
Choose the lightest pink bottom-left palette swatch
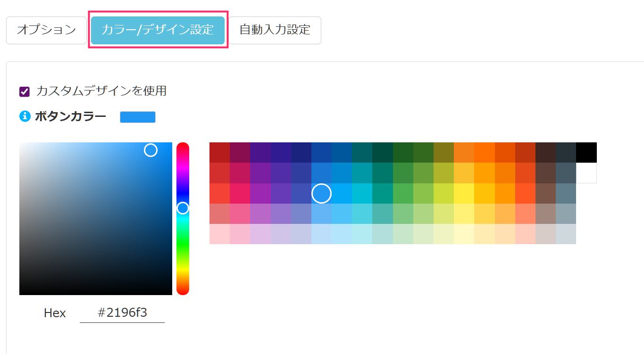(x=219, y=234)
